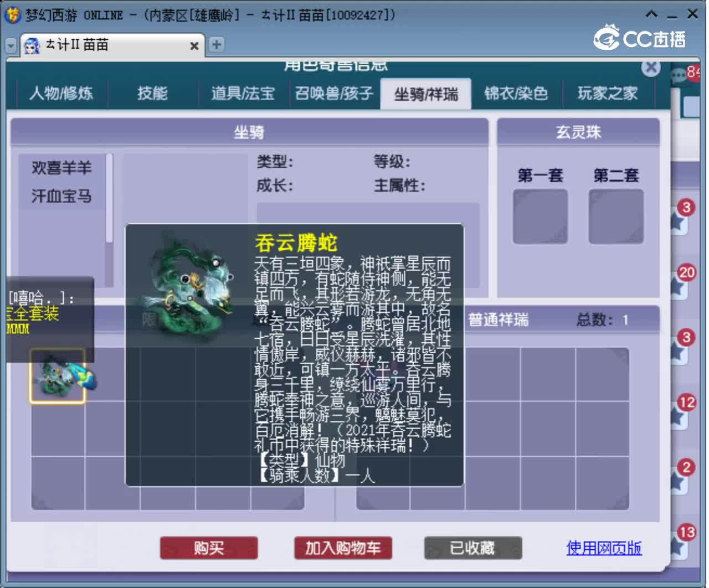Click the 玄灵珠 section header
709x588 pixels.
tap(578, 132)
